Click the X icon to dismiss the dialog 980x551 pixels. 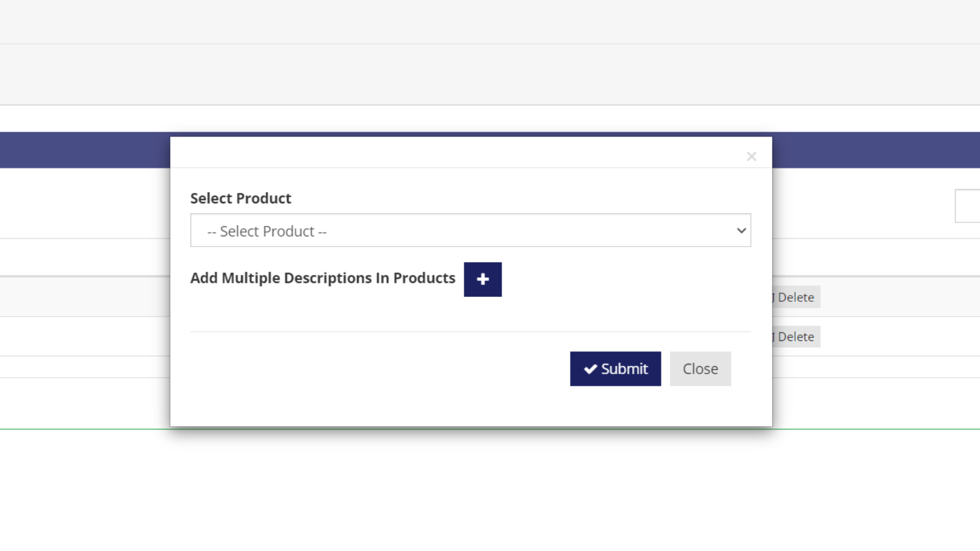pos(751,156)
